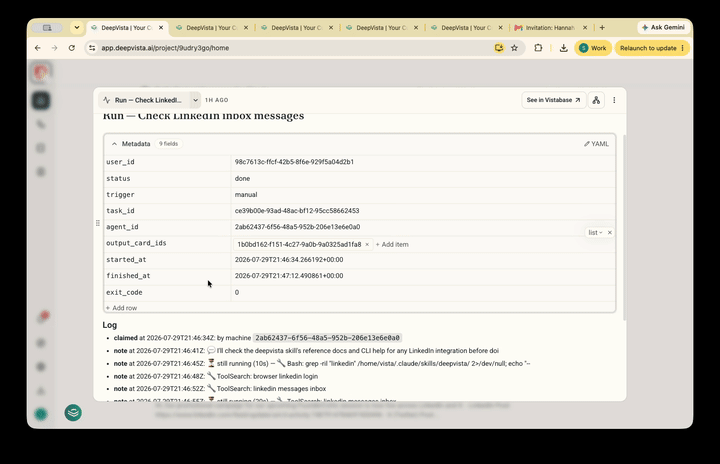
Task: Expand the Run card title dropdown
Action: pos(195,100)
